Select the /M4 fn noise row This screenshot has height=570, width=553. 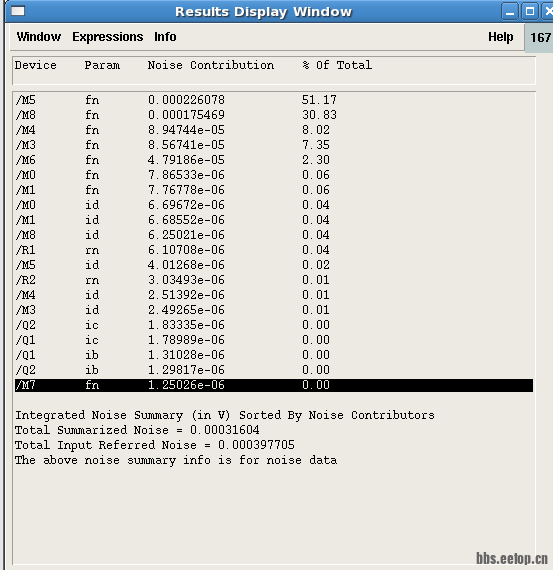point(274,130)
